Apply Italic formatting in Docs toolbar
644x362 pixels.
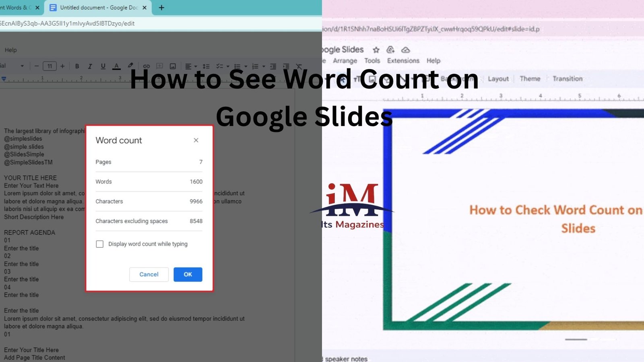[90, 66]
